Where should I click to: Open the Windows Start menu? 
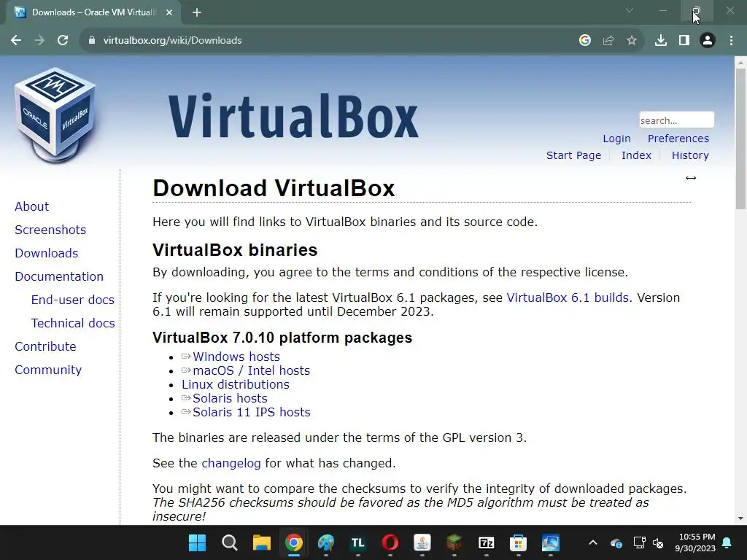click(x=197, y=542)
